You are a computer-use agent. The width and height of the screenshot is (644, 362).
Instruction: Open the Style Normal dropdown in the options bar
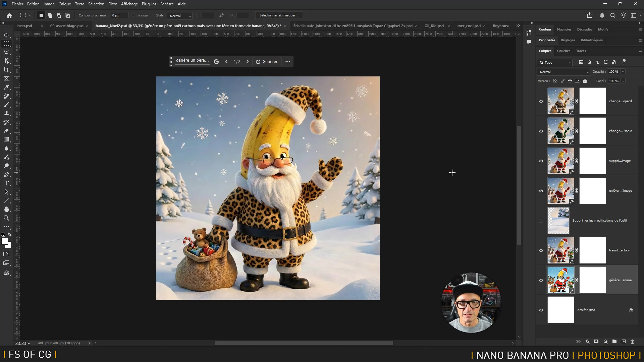coord(180,16)
